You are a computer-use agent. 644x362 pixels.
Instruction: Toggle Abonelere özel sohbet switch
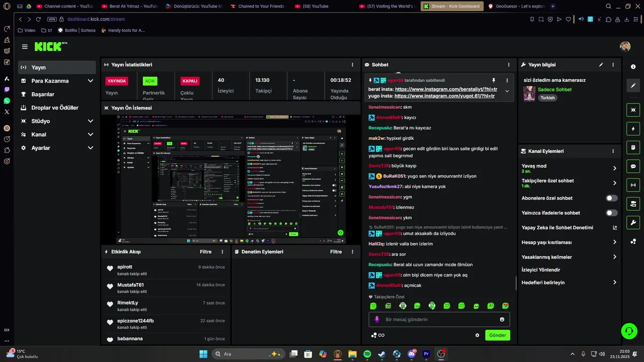(x=612, y=198)
